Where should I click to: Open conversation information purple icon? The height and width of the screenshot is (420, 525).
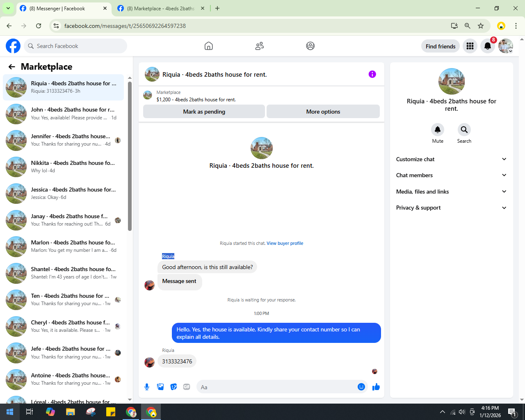pos(372,74)
